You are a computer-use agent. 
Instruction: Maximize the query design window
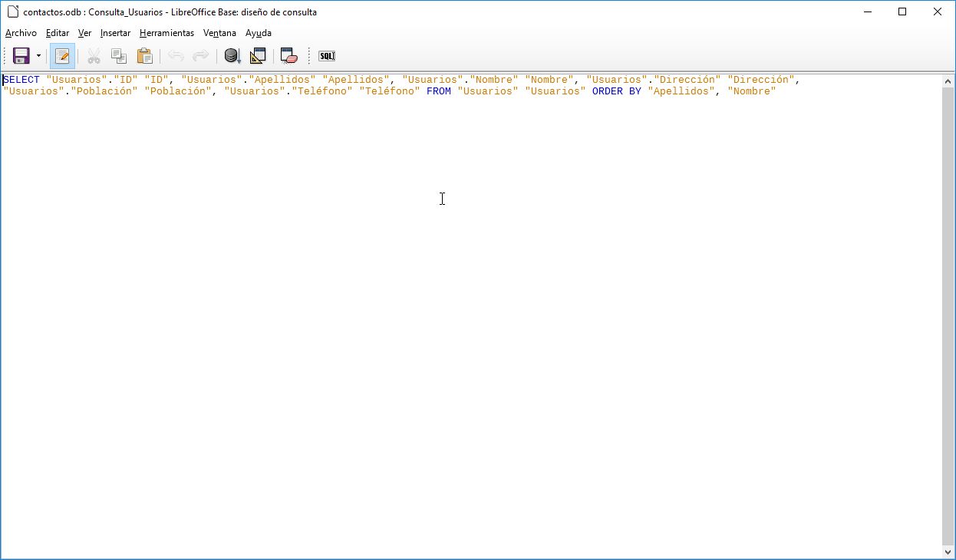pyautogui.click(x=903, y=12)
